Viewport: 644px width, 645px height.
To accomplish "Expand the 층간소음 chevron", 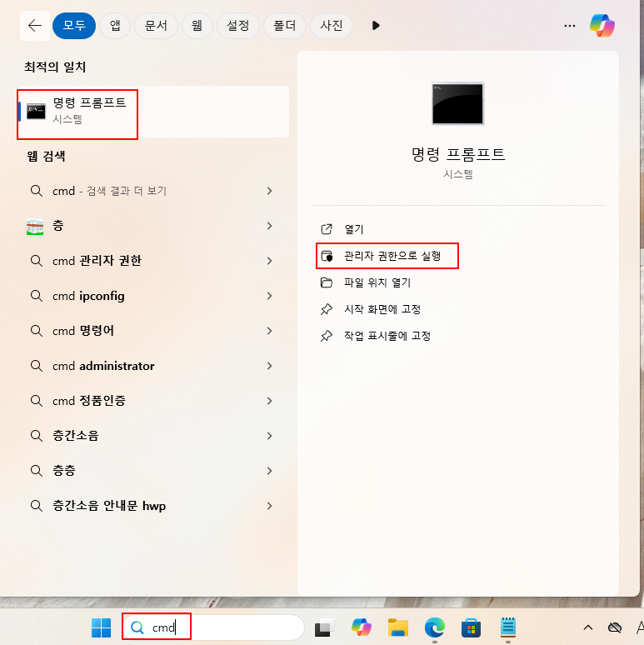I will (269, 436).
